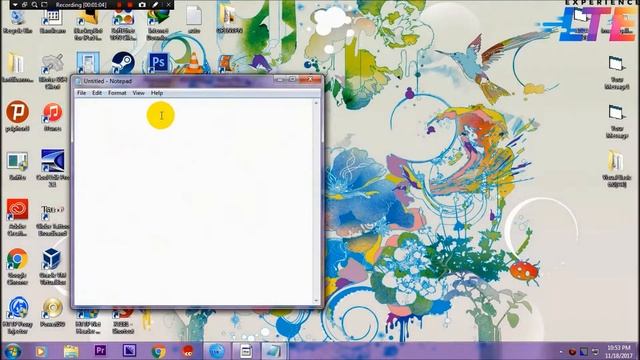Screen dimensions: 640x360
Task: Select the VLC cone desktop icon
Action: pos(193,63)
